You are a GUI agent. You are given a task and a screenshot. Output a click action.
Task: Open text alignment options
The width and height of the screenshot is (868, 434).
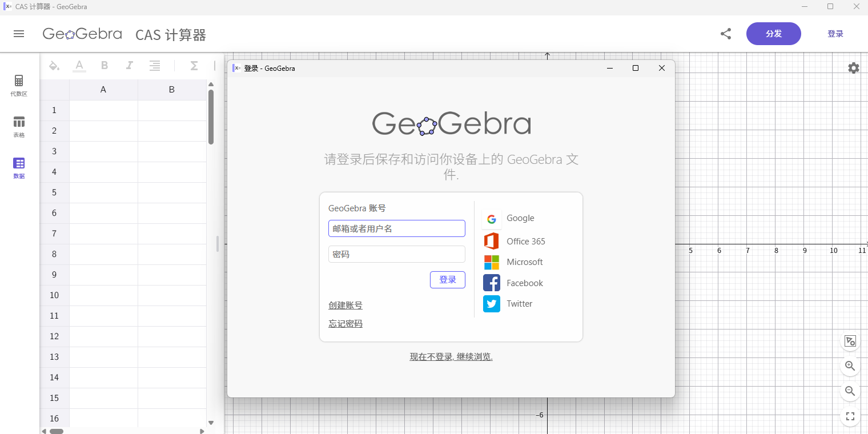(x=155, y=66)
